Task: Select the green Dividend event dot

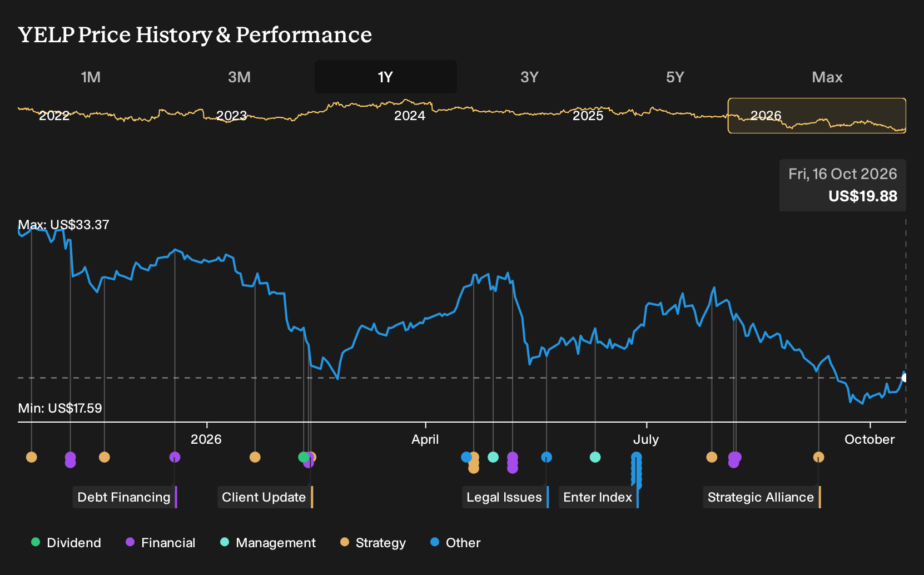Action: (303, 457)
